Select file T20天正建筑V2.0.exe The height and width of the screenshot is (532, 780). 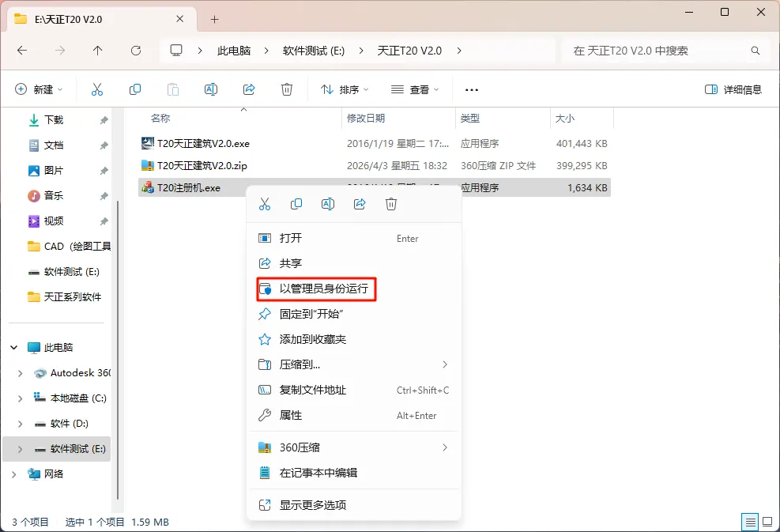tap(374, 143)
